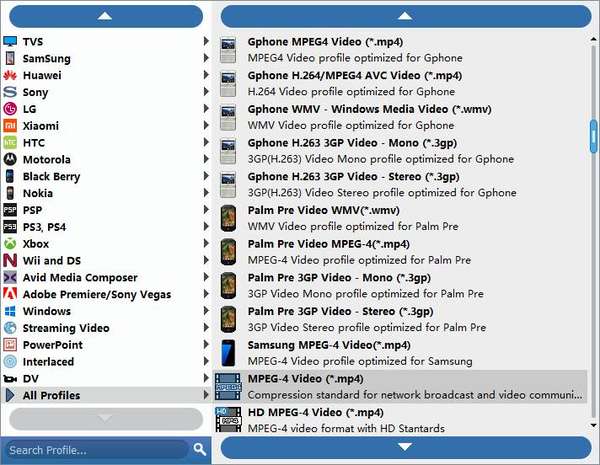Select Palm Pre 3GP Video - Mono
Screen dimensions: 600x465
coord(400,286)
